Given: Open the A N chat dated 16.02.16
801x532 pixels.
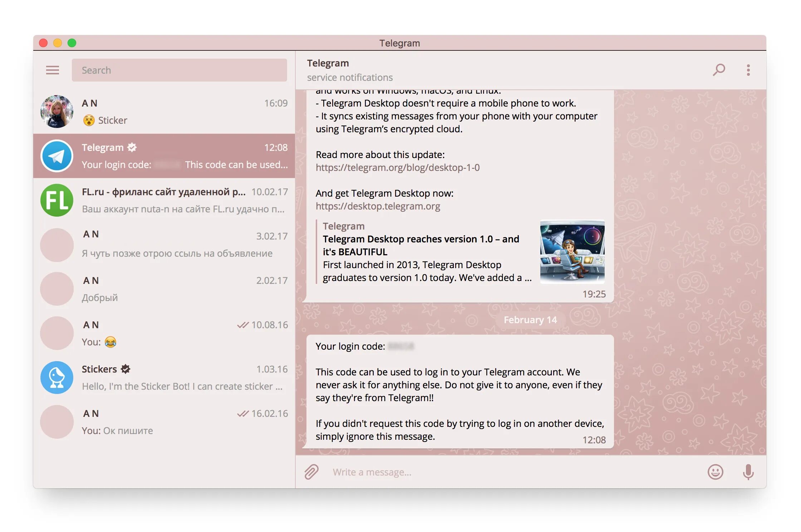Looking at the screenshot, I should pos(164,422).
